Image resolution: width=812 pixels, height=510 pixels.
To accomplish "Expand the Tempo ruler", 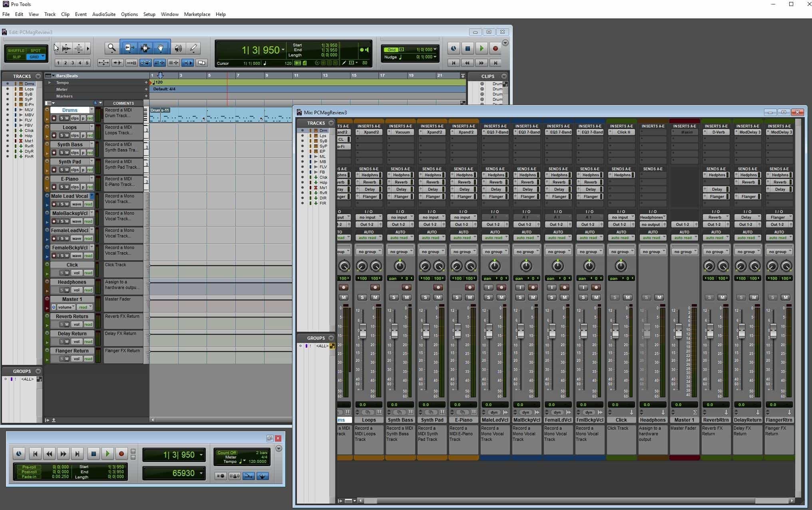I will click(50, 83).
